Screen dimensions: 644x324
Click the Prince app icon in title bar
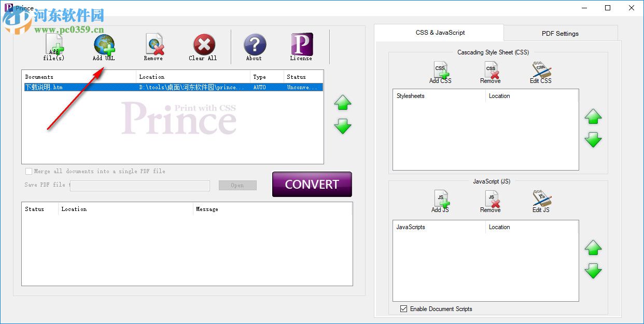(9, 8)
